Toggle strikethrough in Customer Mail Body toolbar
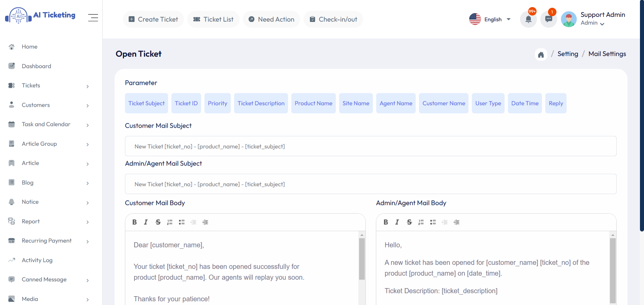Image resolution: width=644 pixels, height=305 pixels. tap(158, 222)
